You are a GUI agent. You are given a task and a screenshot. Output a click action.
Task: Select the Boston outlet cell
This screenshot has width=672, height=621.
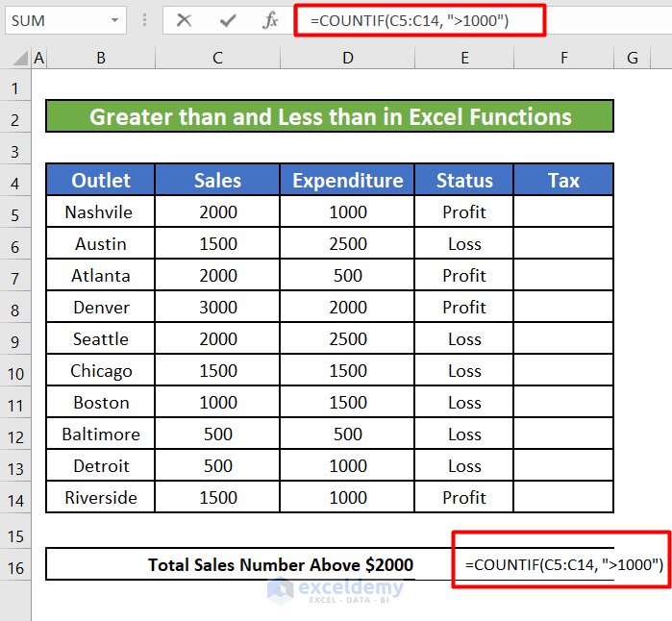point(101,402)
